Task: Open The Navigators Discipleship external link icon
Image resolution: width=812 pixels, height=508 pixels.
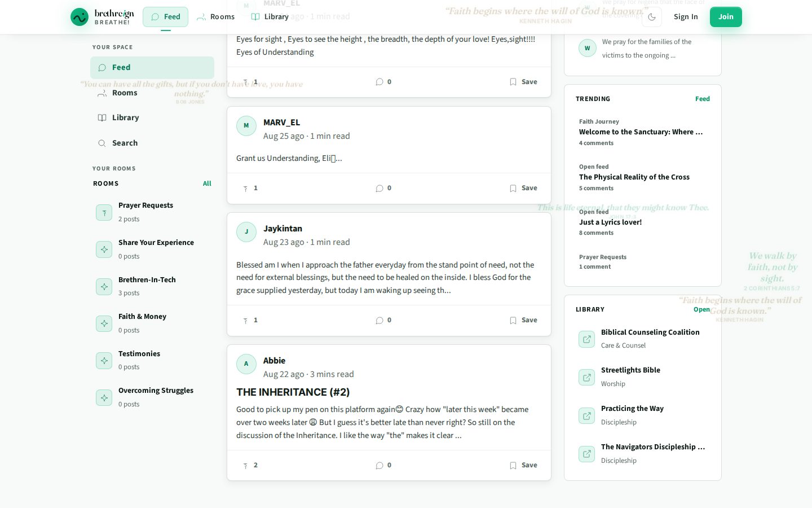Action: click(587, 454)
